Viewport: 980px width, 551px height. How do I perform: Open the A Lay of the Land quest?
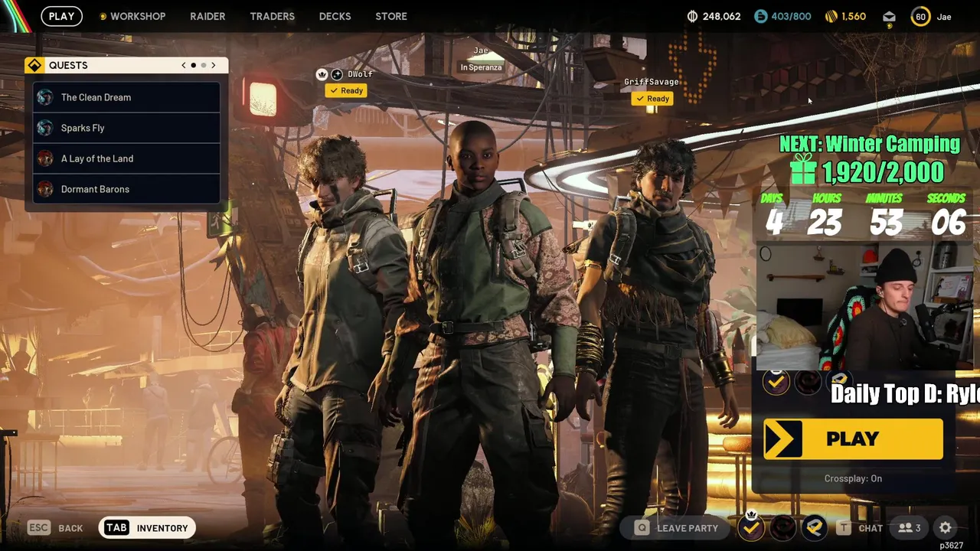tap(126, 158)
